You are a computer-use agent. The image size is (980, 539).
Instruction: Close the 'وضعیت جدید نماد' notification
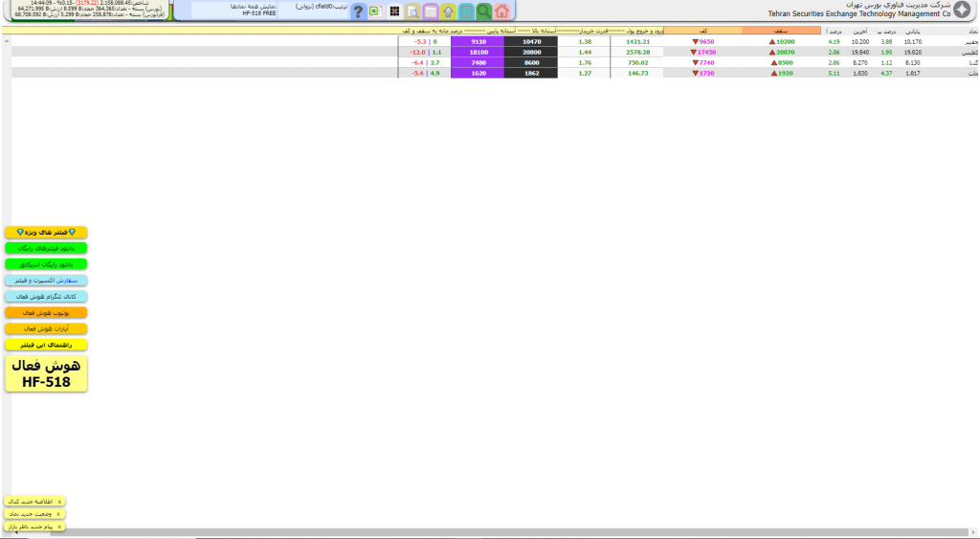[58, 514]
